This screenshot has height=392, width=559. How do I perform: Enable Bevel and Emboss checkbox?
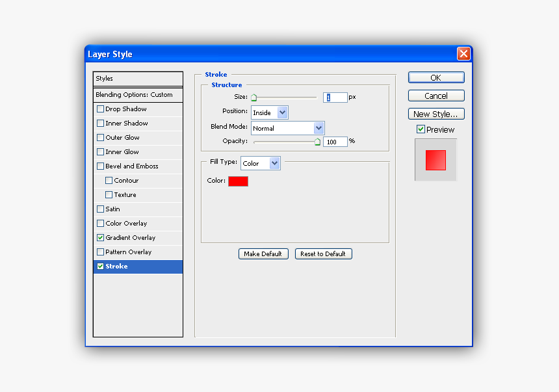(101, 166)
